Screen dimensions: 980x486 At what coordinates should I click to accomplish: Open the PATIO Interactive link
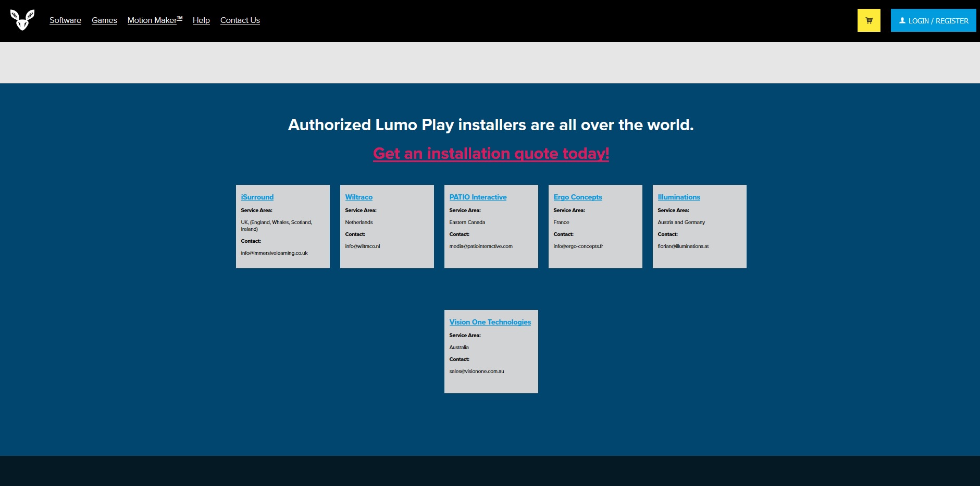pyautogui.click(x=478, y=197)
